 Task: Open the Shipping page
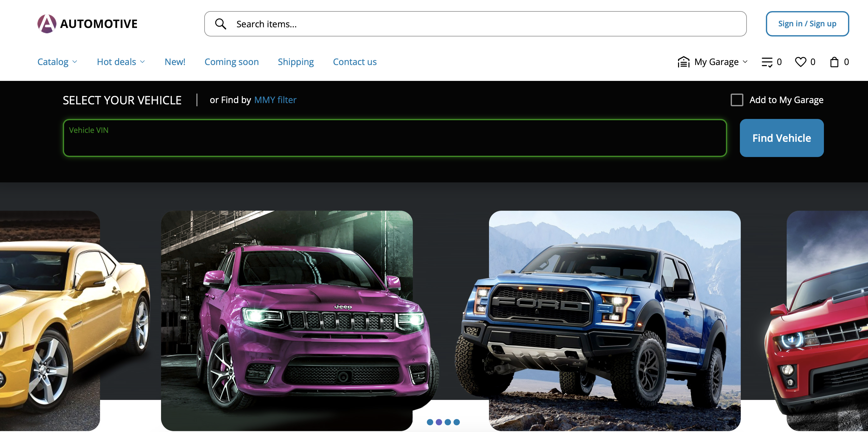pyautogui.click(x=296, y=62)
